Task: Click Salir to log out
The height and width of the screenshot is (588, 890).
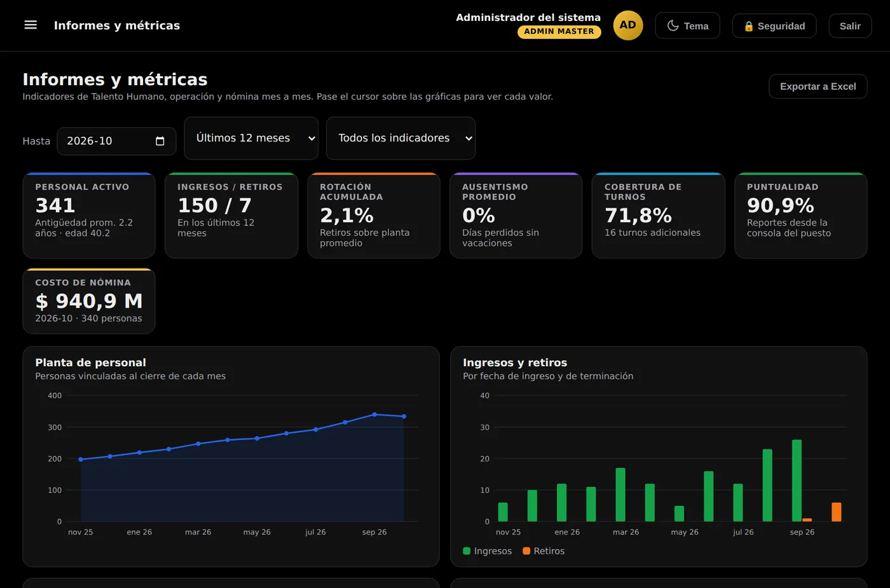Action: 850,26
